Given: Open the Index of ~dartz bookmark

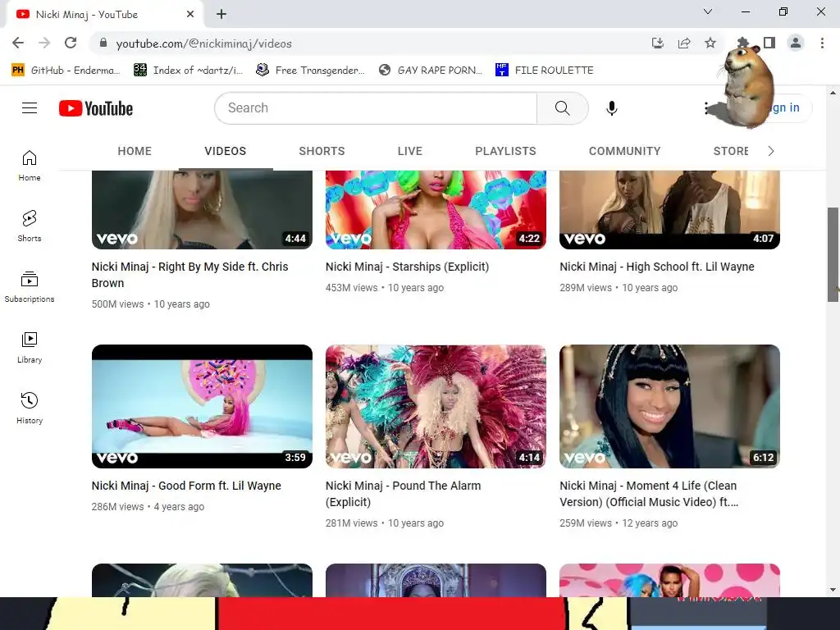Looking at the screenshot, I should (188, 71).
